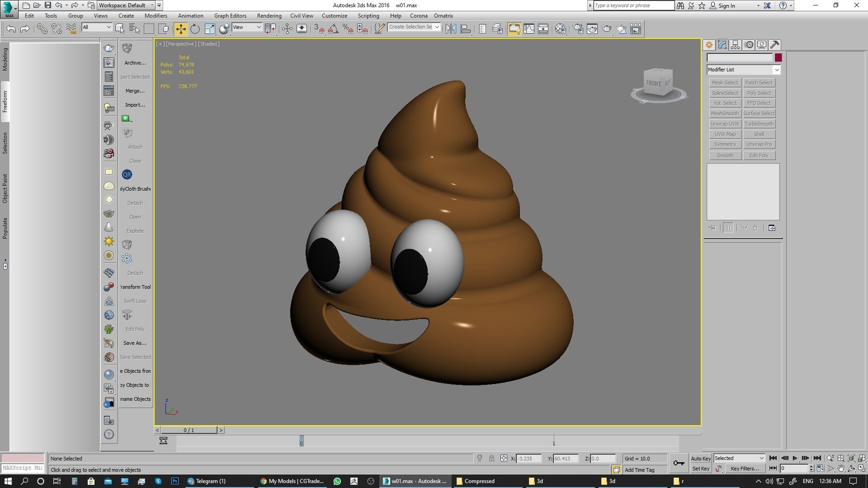Image resolution: width=868 pixels, height=488 pixels.
Task: Open the Material Editor
Action: (x=561, y=29)
